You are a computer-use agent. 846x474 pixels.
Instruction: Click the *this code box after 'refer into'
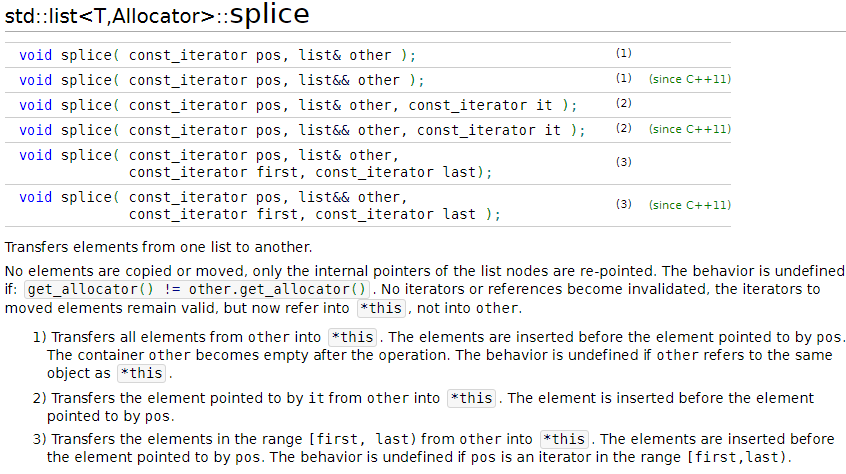tap(381, 308)
